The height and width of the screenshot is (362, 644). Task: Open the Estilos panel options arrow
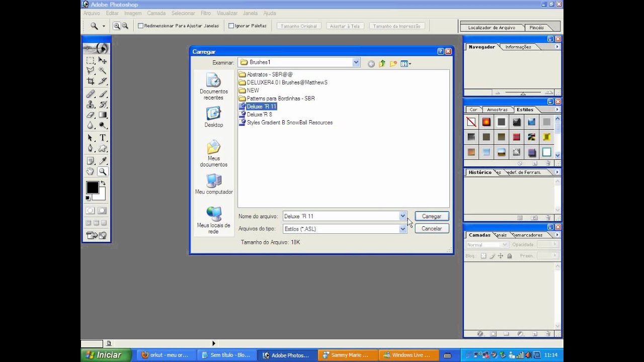coord(557,110)
